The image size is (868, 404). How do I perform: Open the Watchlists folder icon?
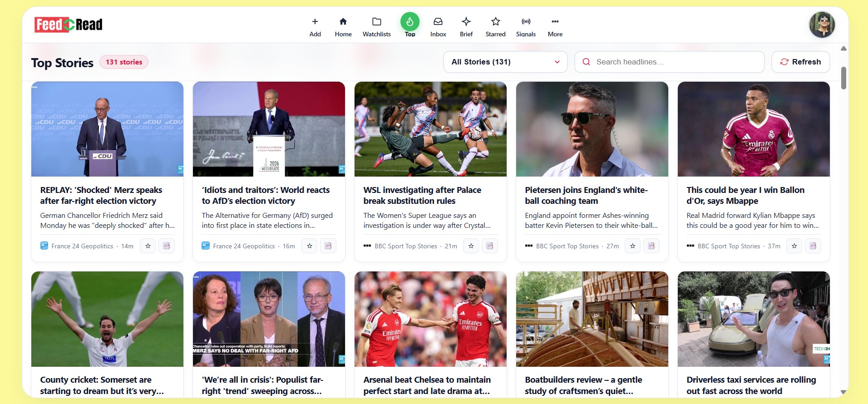point(376,21)
